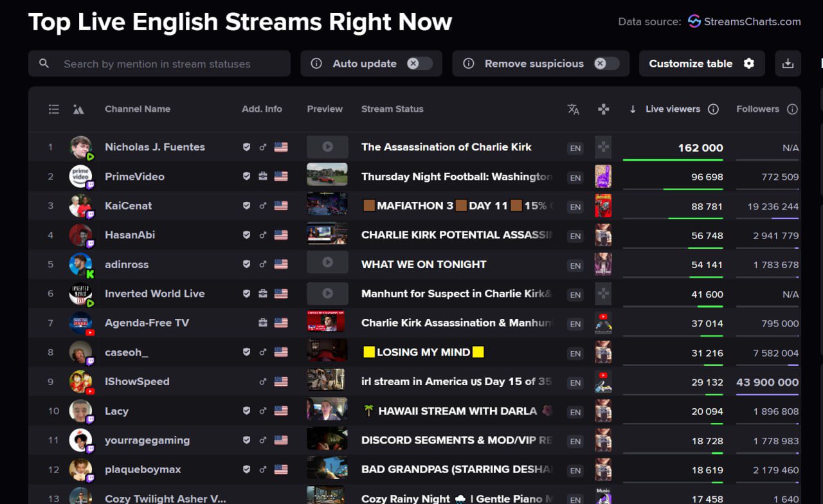The height and width of the screenshot is (504, 823).
Task: Click the KaiCenat channel avatar
Action: pyautogui.click(x=80, y=206)
